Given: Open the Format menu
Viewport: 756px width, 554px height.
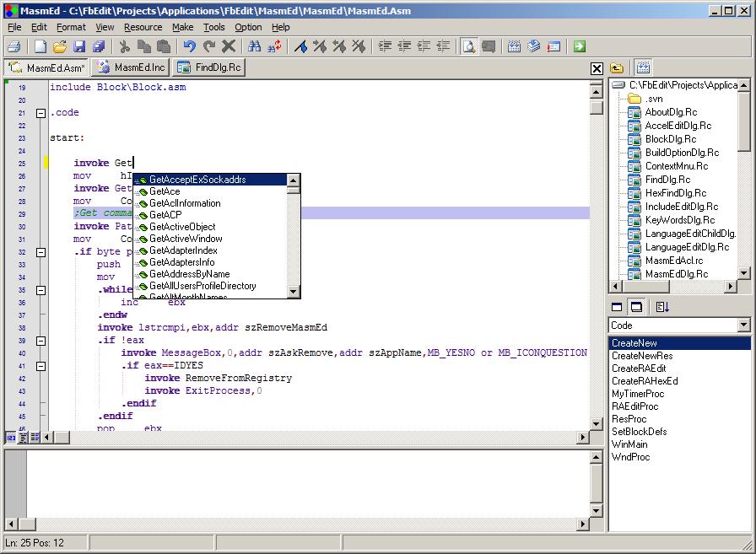Looking at the screenshot, I should pos(71,27).
